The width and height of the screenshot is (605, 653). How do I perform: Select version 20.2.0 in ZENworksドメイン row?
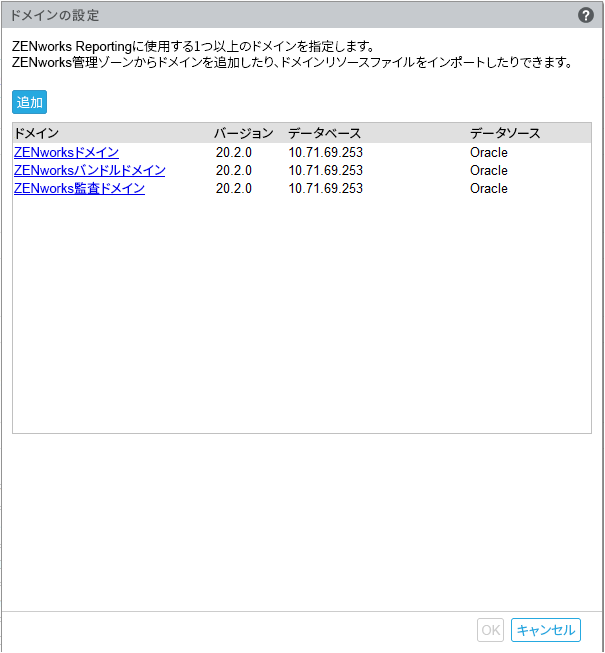[x=234, y=152]
